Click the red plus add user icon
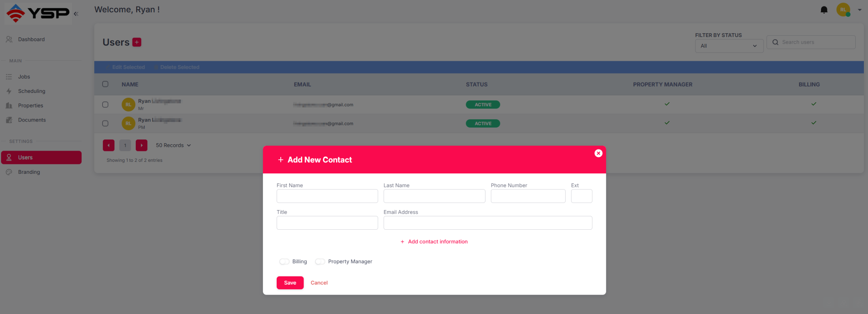 point(137,42)
